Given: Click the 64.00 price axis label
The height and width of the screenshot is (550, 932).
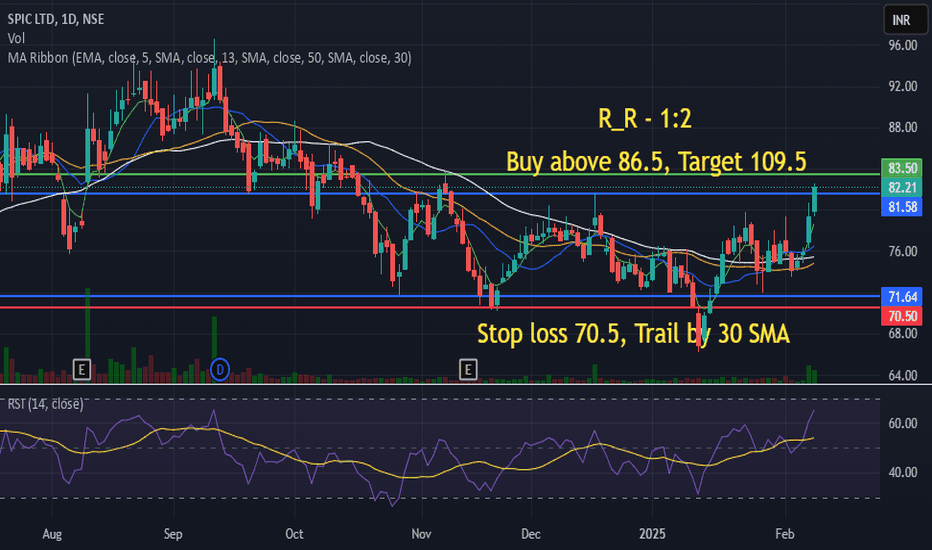Looking at the screenshot, I should point(903,375).
